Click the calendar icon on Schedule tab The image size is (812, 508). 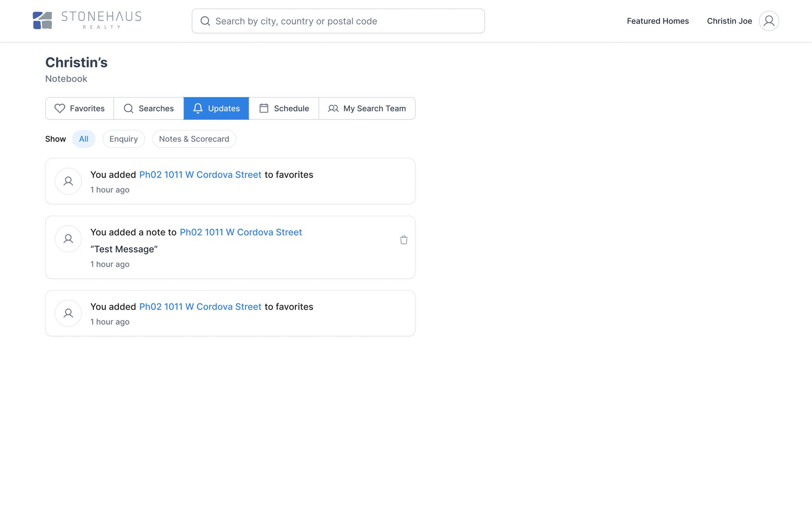click(x=264, y=108)
